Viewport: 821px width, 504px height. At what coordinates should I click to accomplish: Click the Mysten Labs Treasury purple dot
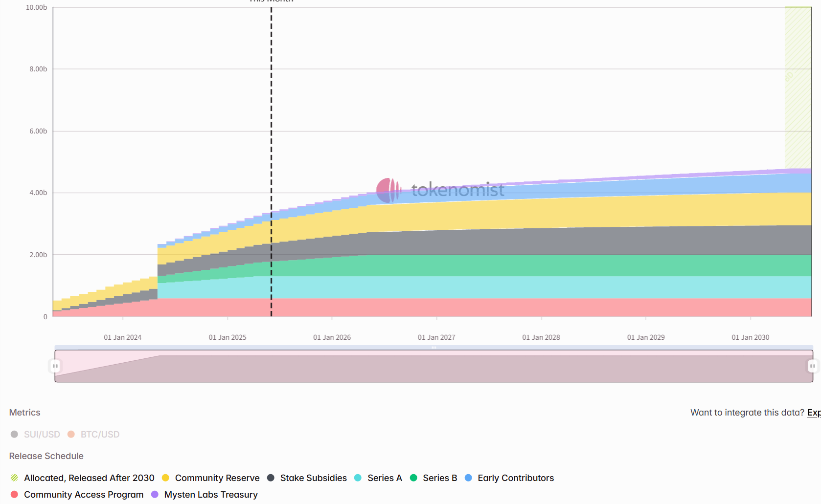155,494
